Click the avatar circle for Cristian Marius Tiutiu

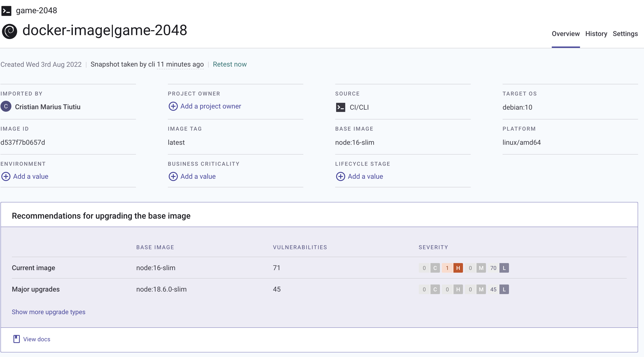click(x=6, y=106)
